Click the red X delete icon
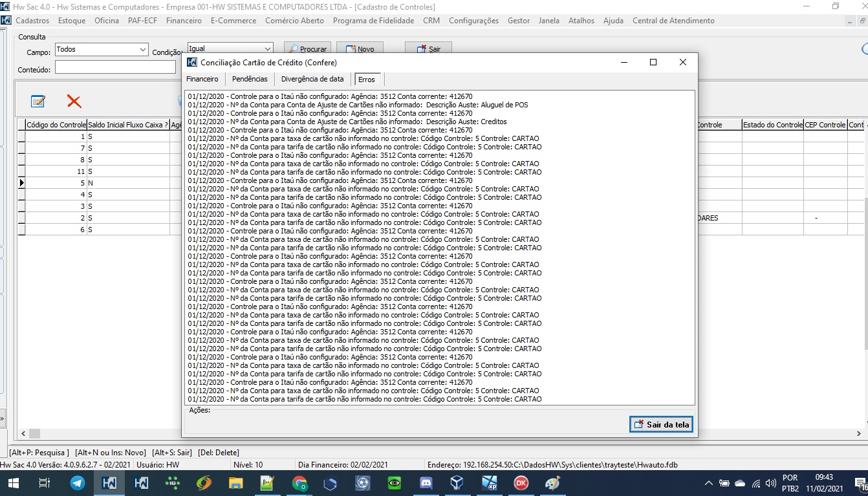Screen dimensions: 868x496 tap(74, 102)
